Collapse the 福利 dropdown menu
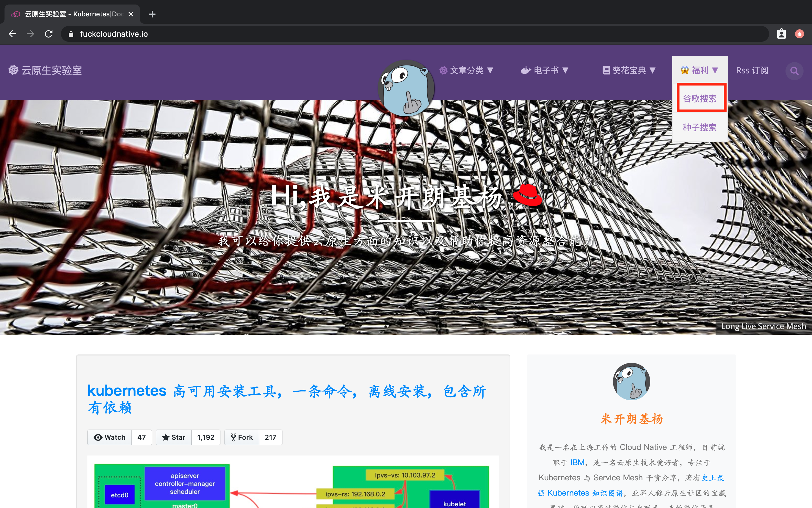The height and width of the screenshot is (508, 812). pyautogui.click(x=700, y=70)
